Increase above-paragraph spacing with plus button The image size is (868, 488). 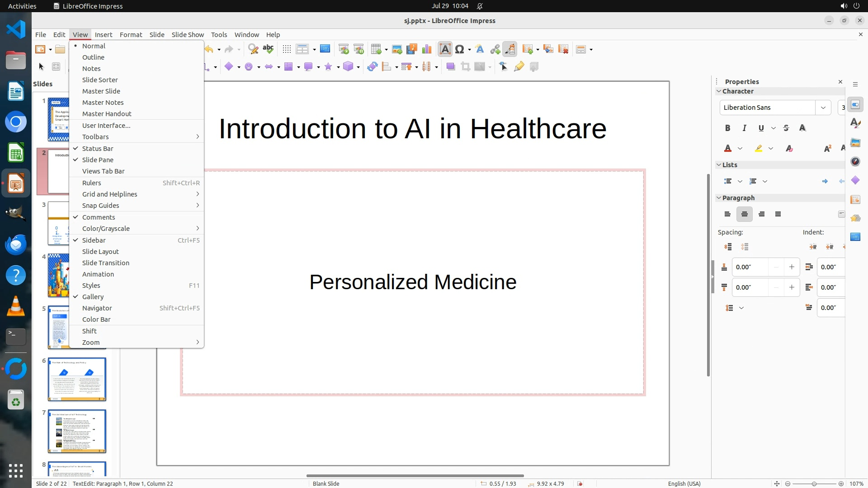[791, 267]
